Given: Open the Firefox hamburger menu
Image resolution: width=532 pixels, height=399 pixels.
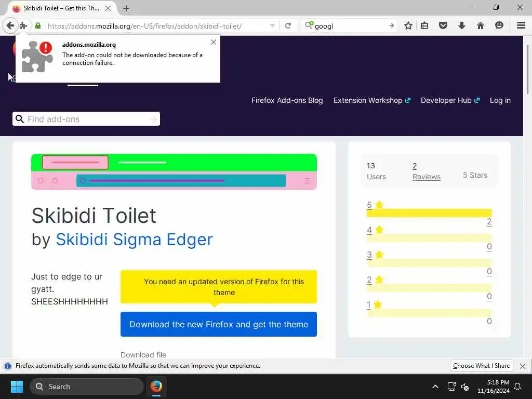Looking at the screenshot, I should [521, 25].
